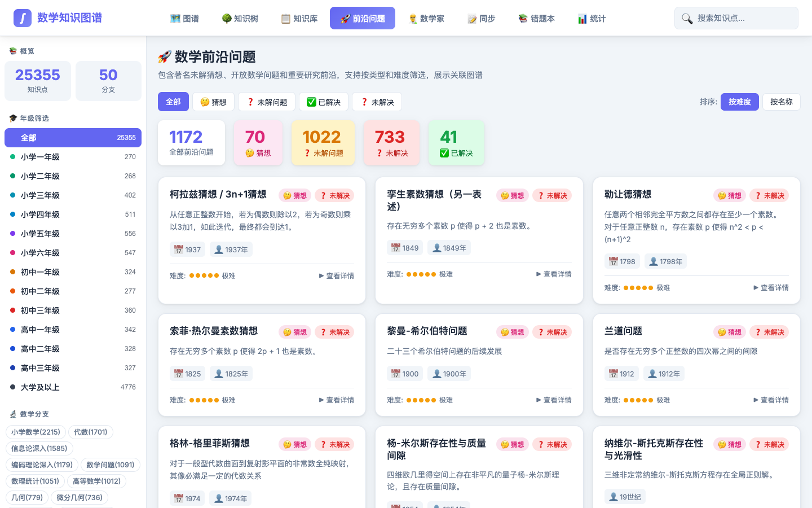812x508 pixels.
Task: Click 猜想 badge on 柯拉兹猜想 card
Action: click(x=295, y=195)
